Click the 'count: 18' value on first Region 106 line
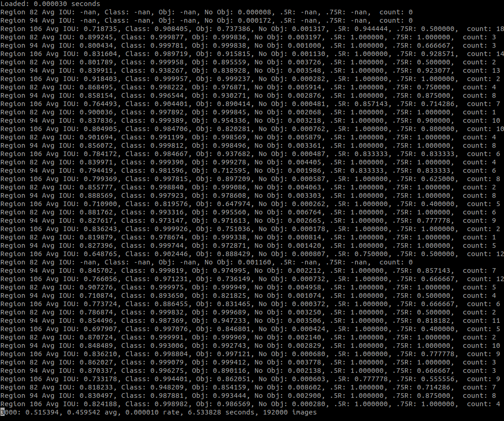 coord(485,29)
